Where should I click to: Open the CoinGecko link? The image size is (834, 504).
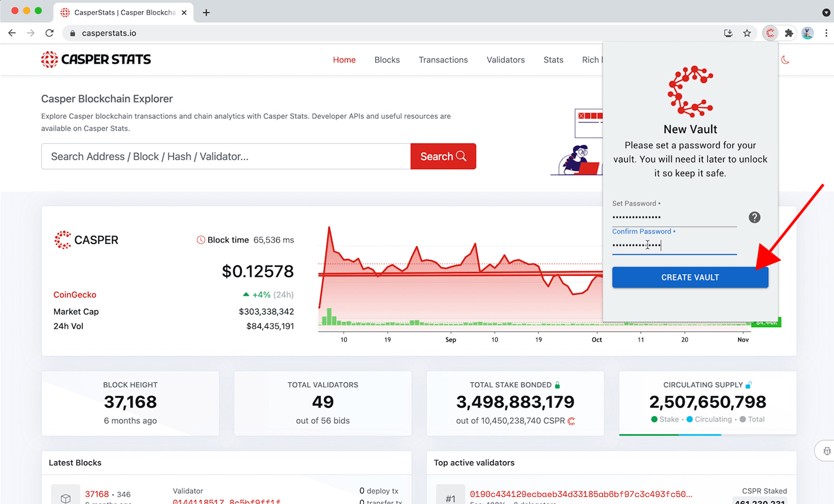[75, 294]
